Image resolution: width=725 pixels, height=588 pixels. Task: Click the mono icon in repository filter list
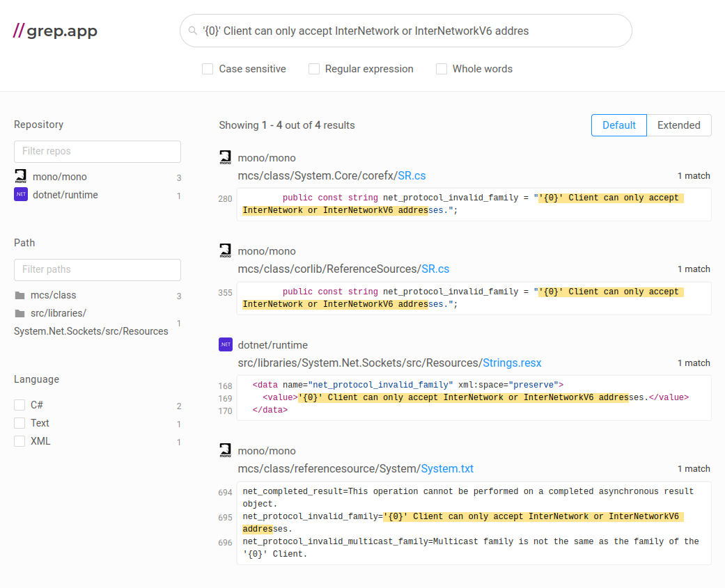21,177
